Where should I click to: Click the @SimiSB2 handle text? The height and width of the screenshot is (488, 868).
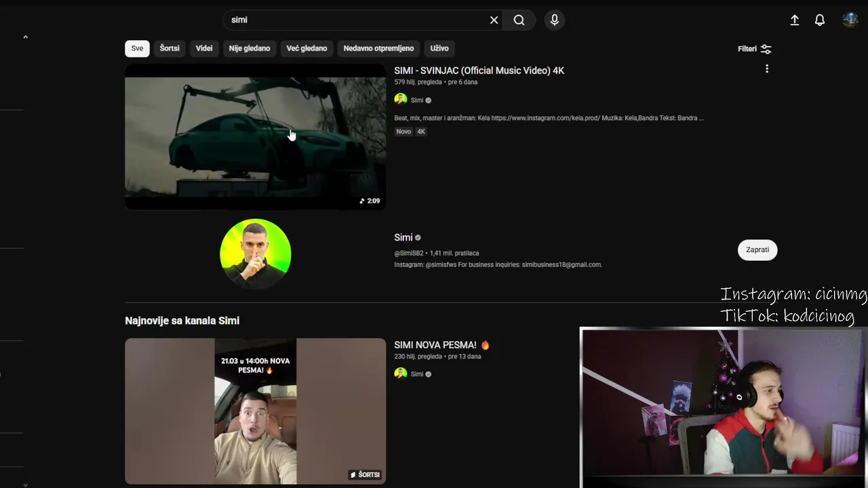pyautogui.click(x=409, y=253)
